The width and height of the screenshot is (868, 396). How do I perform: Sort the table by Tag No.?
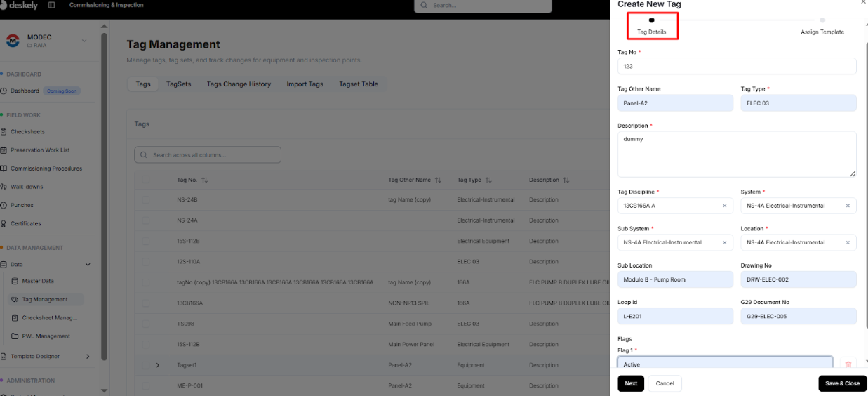tap(204, 180)
